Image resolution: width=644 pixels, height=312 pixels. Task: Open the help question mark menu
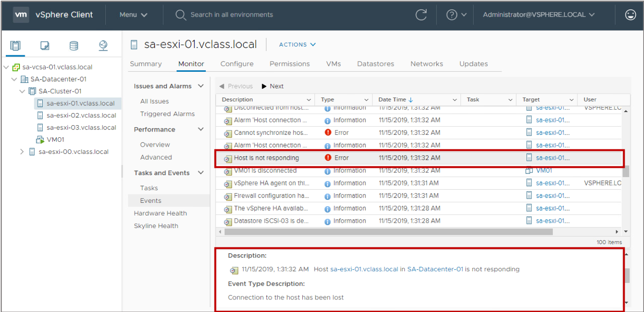(456, 15)
